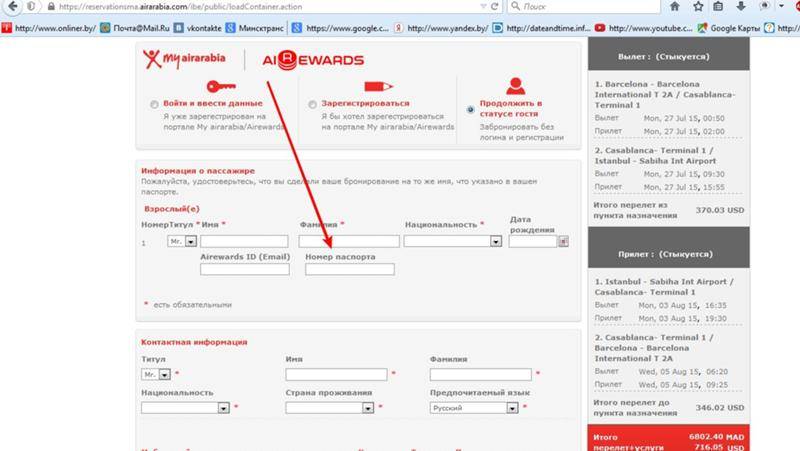Viewport: 800px width, 451px height.
Task: Open the browser Home icon
Action: [x=674, y=6]
